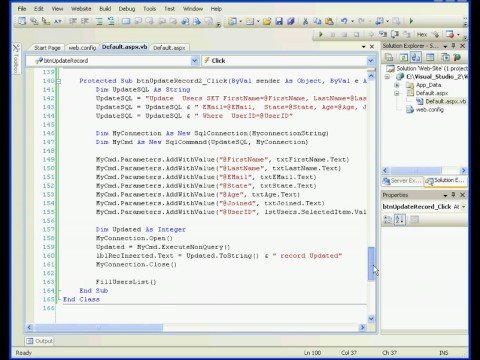Click Continue play icon on Debug toolbar
Screen dimensions: 480x360
(x=321, y=34)
